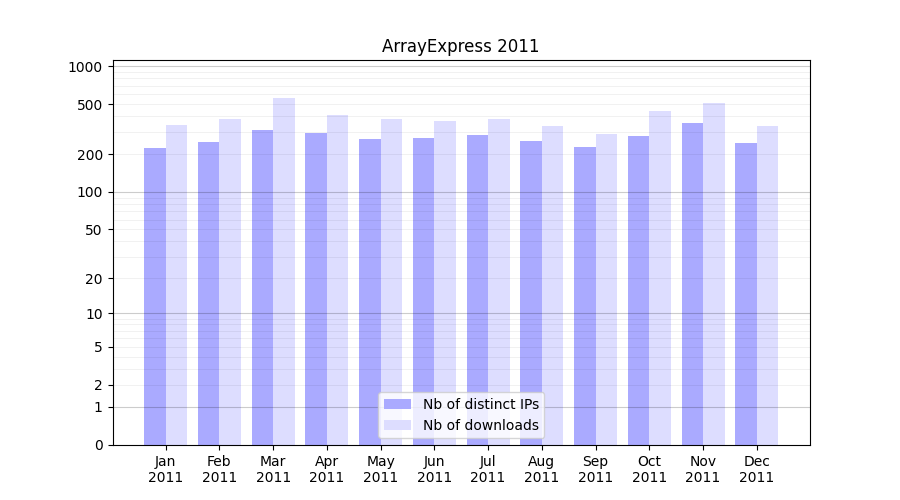Click the 'Nb of downloads' legend swatch
900x500 pixels.
(397, 425)
